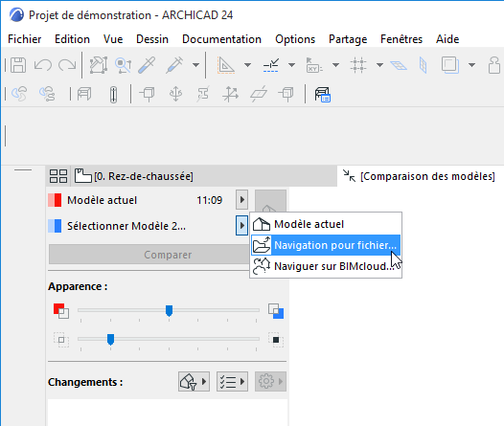Click the Redo arrow icon

[67, 65]
